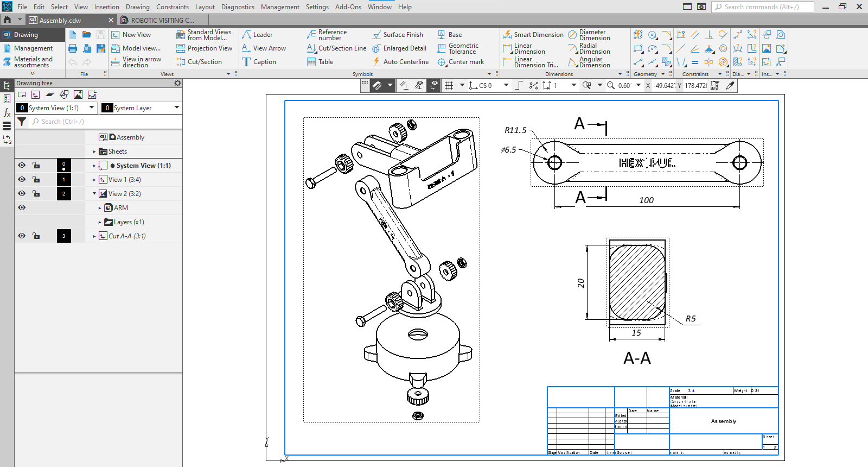
Task: Expand the Sheets tree node
Action: [x=94, y=152]
